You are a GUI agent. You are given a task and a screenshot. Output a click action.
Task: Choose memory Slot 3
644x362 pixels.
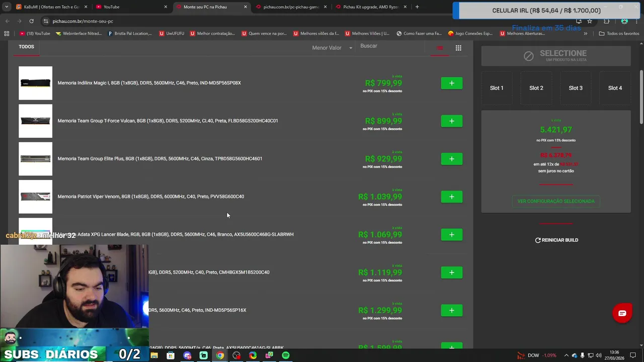click(x=576, y=88)
